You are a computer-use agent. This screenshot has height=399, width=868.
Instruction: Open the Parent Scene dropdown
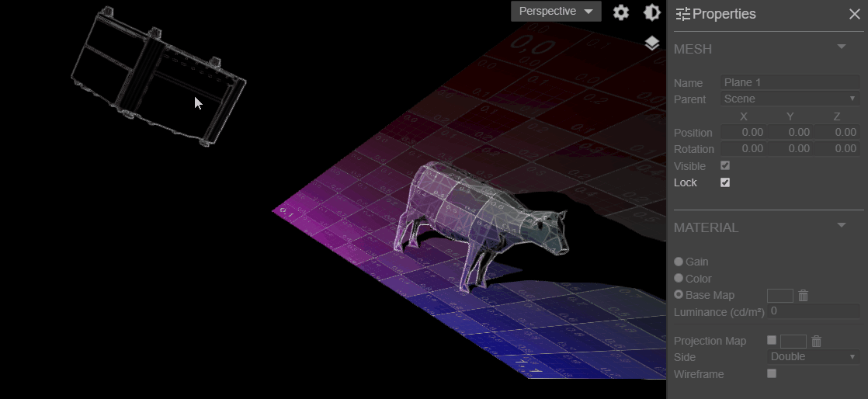pos(790,99)
